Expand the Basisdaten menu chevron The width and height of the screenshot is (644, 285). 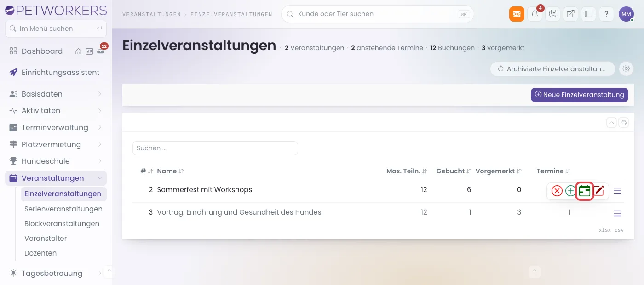(x=100, y=94)
